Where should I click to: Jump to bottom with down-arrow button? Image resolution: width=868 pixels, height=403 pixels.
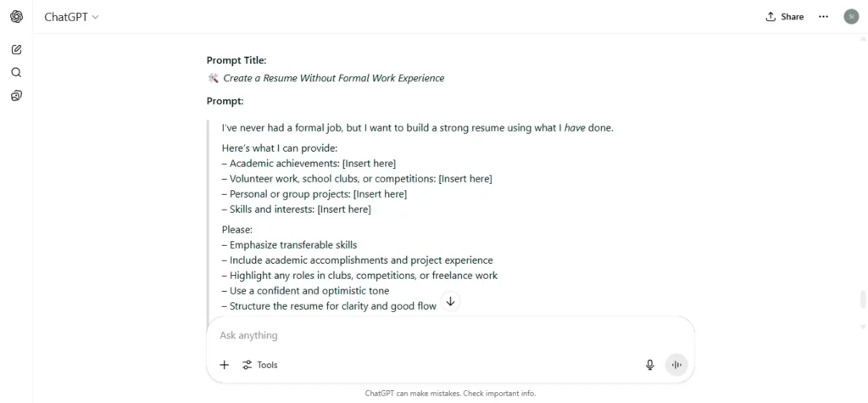coord(451,301)
